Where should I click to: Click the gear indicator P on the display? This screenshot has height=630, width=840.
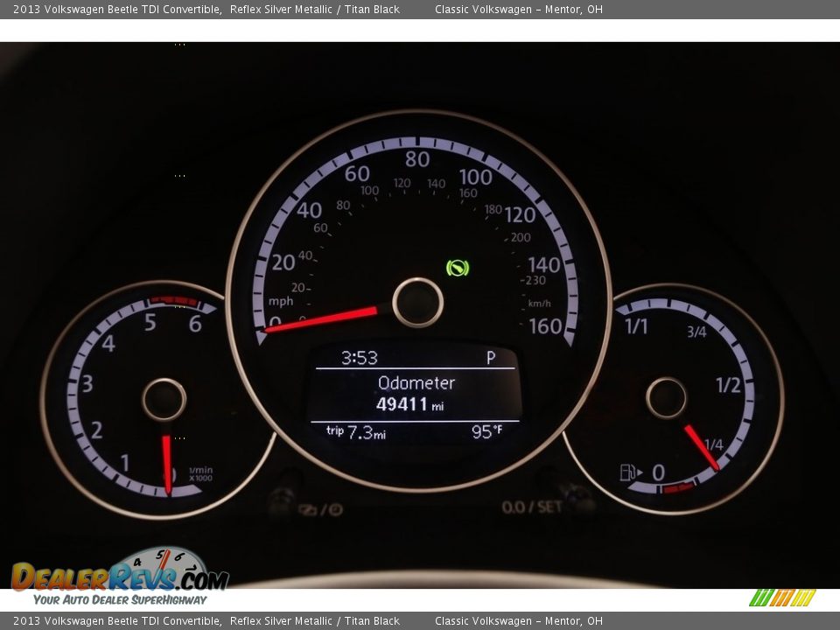[490, 357]
